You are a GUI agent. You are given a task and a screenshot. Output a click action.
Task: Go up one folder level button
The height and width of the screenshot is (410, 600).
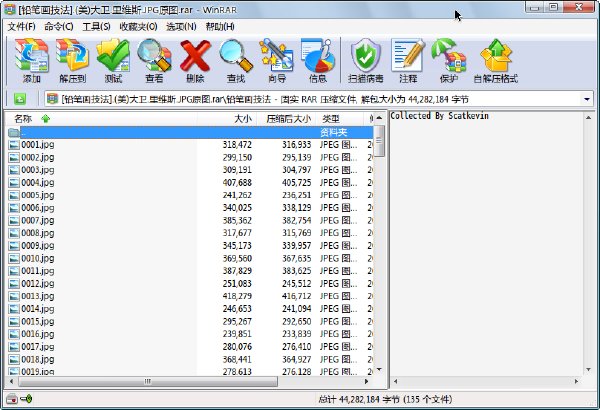20,100
